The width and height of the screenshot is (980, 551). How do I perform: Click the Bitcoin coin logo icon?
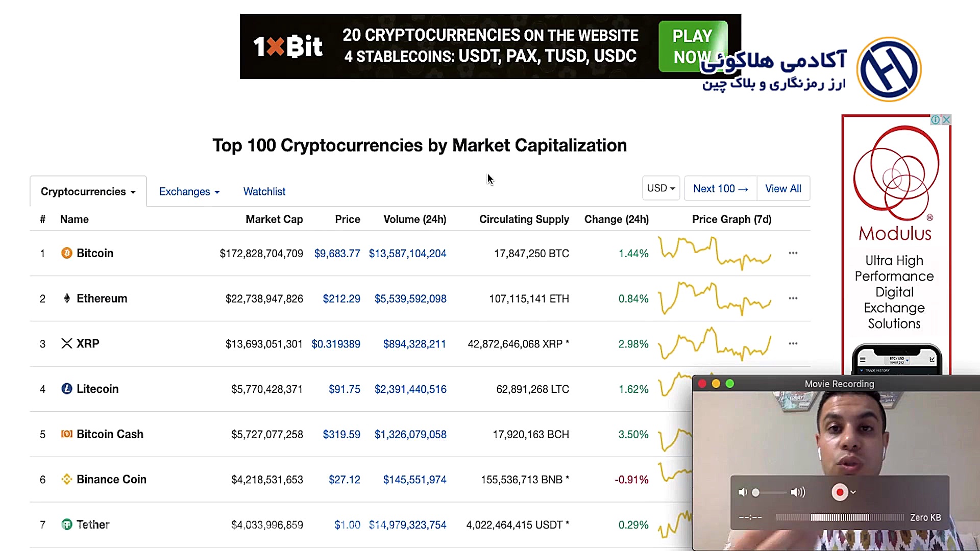tap(67, 253)
